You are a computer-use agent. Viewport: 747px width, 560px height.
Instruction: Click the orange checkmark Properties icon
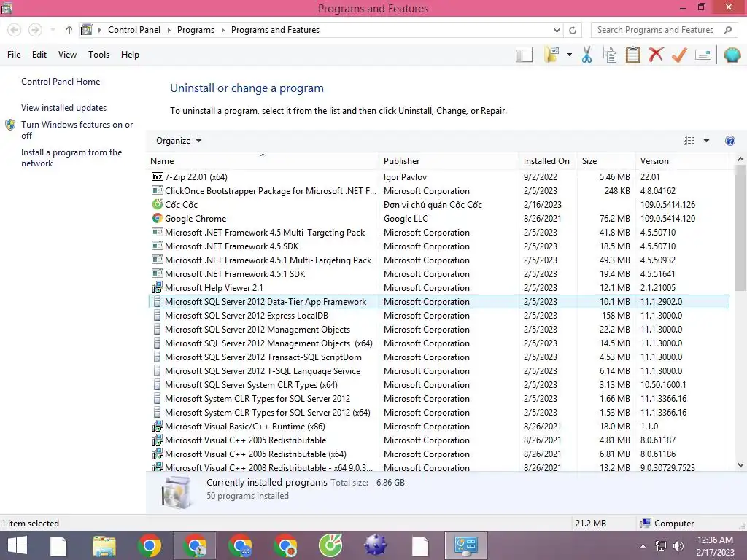click(x=679, y=55)
